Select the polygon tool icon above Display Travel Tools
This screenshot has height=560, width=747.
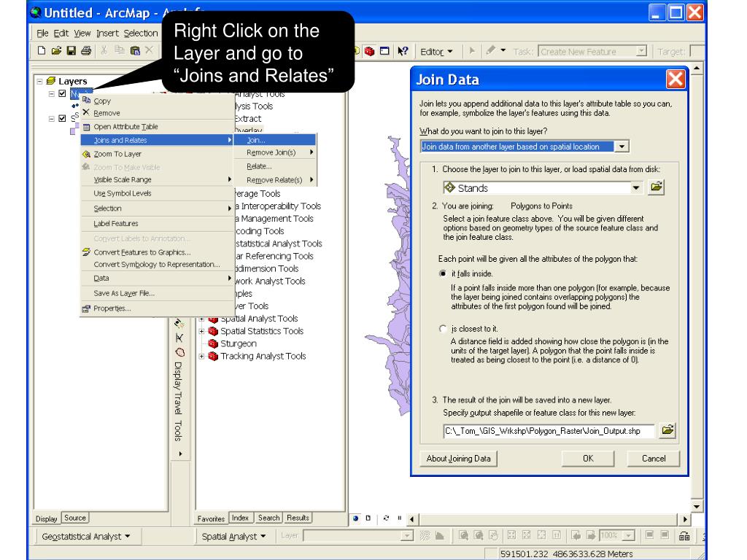(179, 353)
